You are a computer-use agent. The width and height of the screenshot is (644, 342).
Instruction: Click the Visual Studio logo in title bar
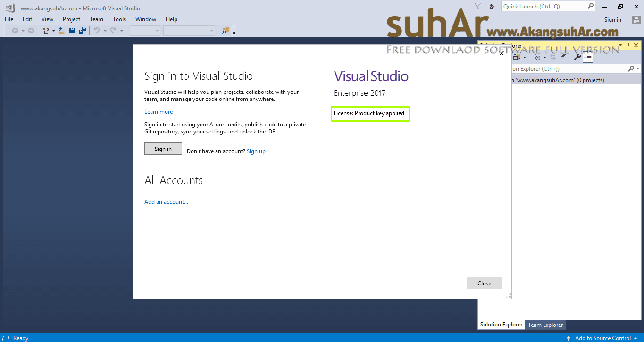click(x=9, y=8)
